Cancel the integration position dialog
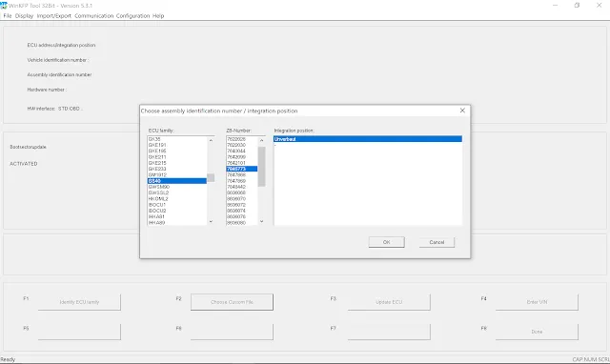The image size is (610, 364). click(x=437, y=242)
